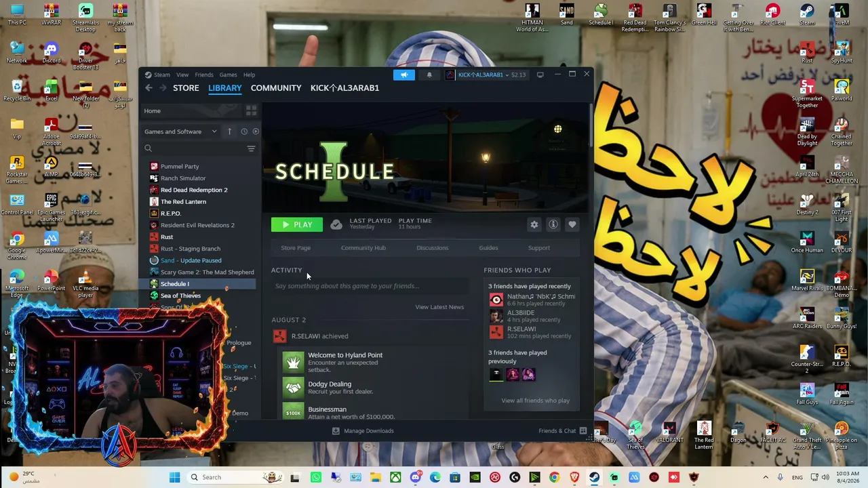868x488 pixels.
Task: Click the green PLAY button for Schedule I
Action: (297, 224)
